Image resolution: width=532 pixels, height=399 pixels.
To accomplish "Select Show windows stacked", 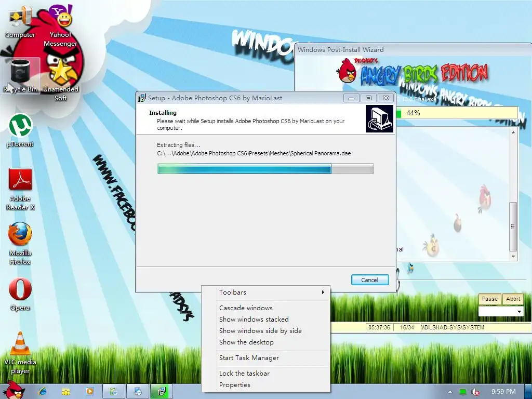I will [x=265, y=320].
